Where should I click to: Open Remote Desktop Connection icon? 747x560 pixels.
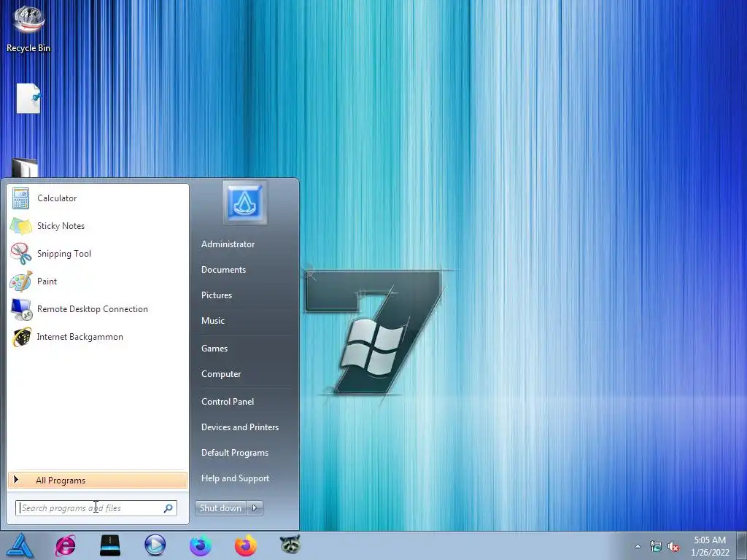[x=20, y=309]
